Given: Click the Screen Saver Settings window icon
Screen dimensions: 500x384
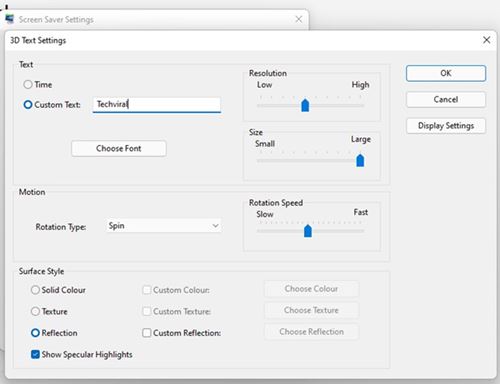Looking at the screenshot, I should (x=10, y=19).
